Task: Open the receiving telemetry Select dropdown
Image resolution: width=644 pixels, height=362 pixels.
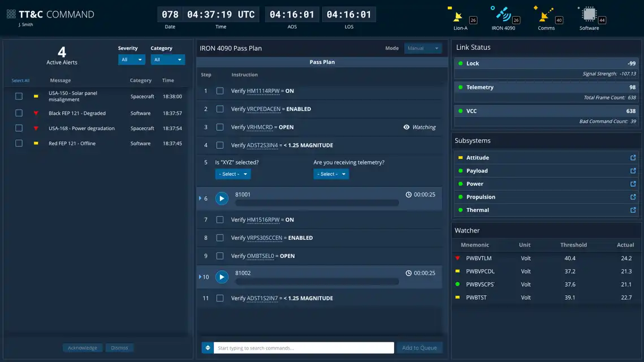Action: pyautogui.click(x=331, y=174)
